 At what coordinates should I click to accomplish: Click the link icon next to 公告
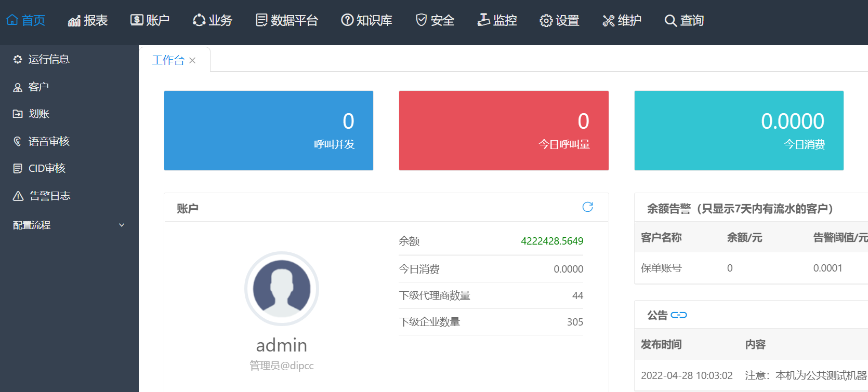click(678, 315)
